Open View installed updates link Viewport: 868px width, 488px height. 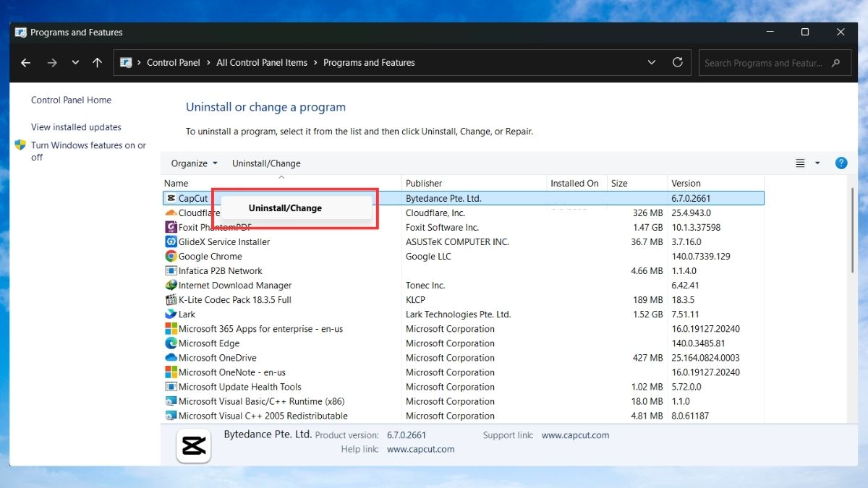click(76, 127)
